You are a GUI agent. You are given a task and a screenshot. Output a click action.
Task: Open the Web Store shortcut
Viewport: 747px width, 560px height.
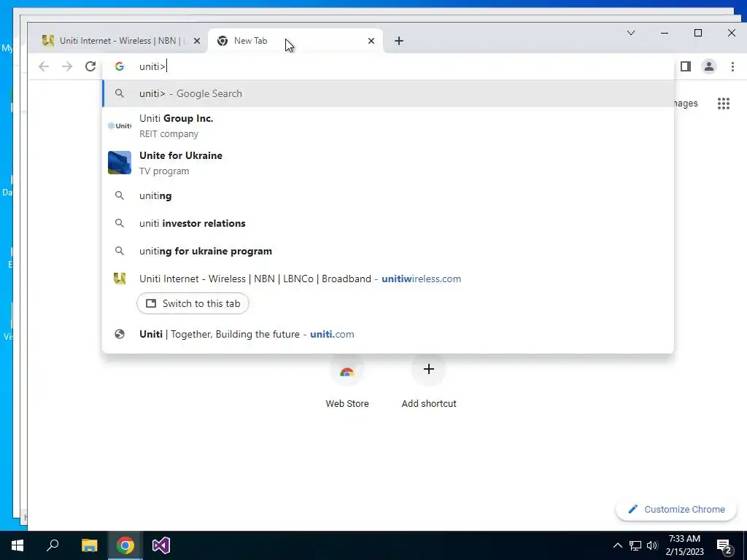347,382
